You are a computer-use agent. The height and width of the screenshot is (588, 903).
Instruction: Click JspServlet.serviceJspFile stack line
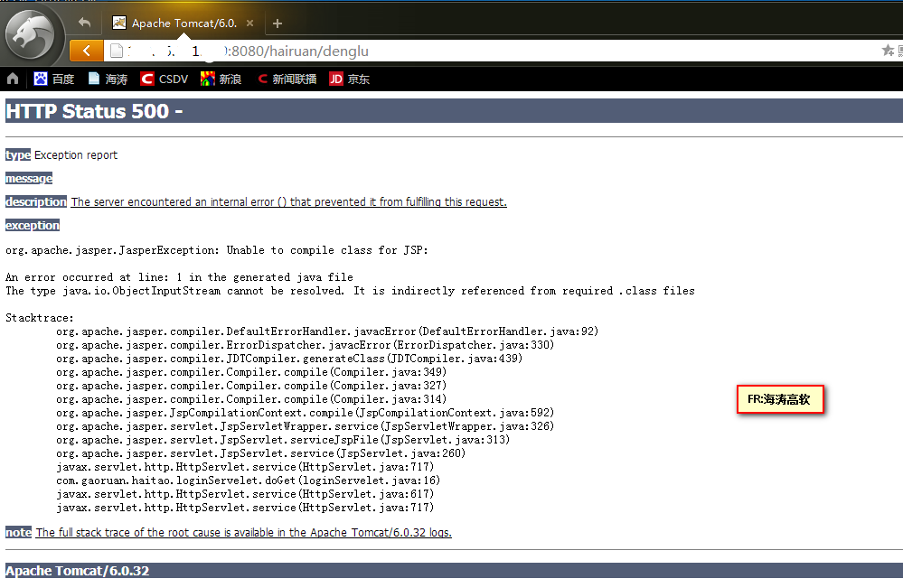[x=283, y=440]
